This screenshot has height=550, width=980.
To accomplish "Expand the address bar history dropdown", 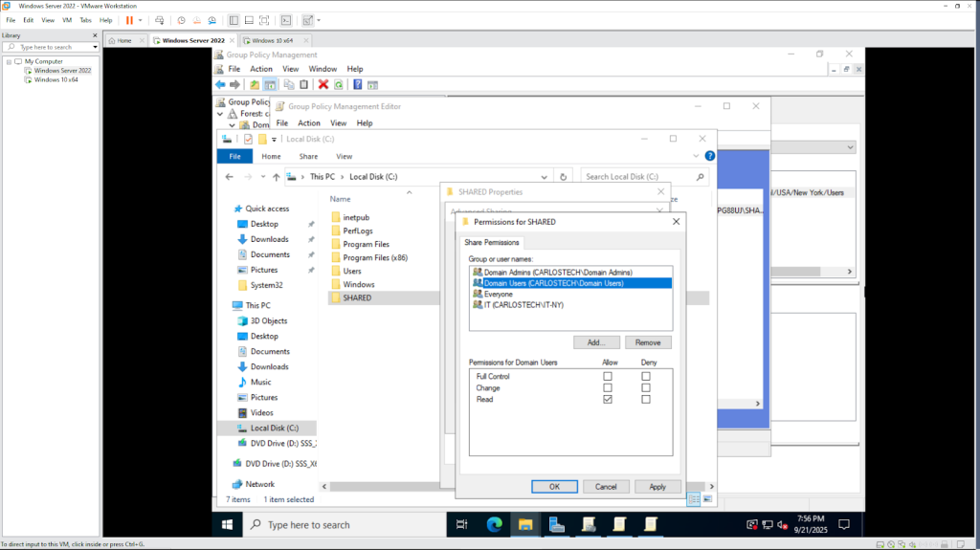I will (x=544, y=177).
